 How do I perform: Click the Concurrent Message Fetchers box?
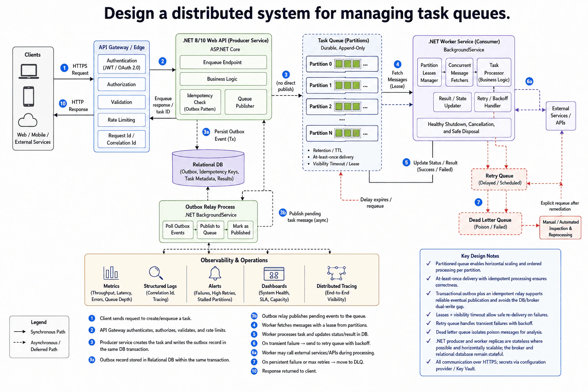(459, 73)
